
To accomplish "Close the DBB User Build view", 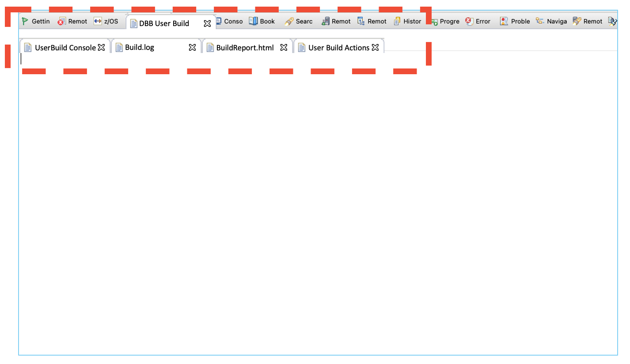I will (x=207, y=23).
